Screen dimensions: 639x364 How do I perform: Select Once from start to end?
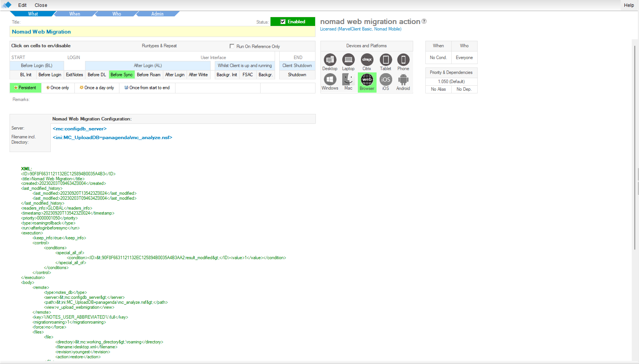coord(147,88)
